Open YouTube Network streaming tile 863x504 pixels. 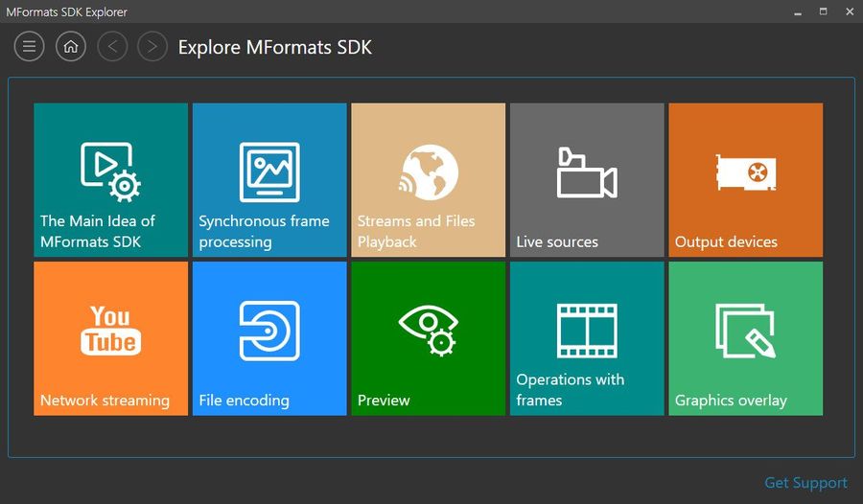(x=110, y=338)
